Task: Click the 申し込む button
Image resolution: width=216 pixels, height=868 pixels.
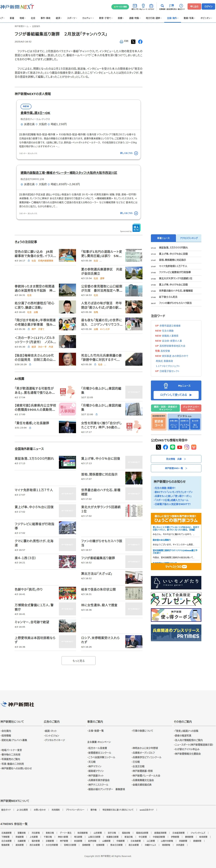Action: (x=194, y=6)
